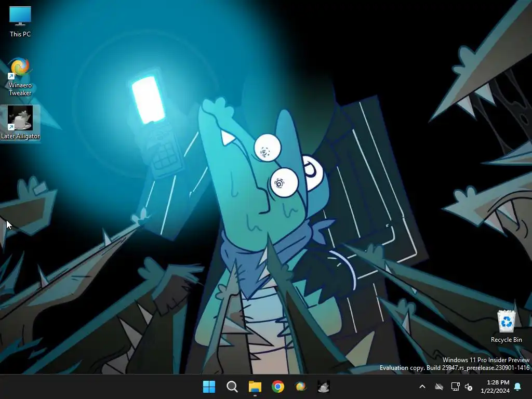Open taskbar Search

232,387
